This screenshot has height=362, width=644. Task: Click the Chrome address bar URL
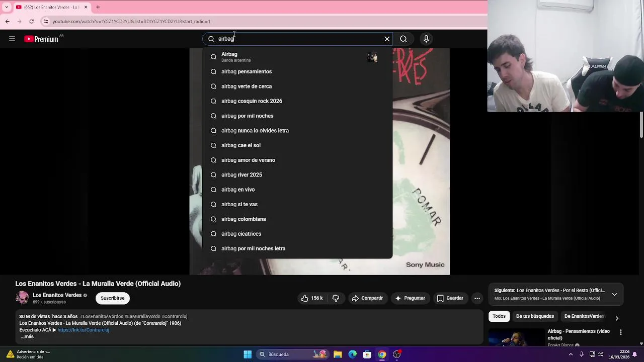pos(132,22)
